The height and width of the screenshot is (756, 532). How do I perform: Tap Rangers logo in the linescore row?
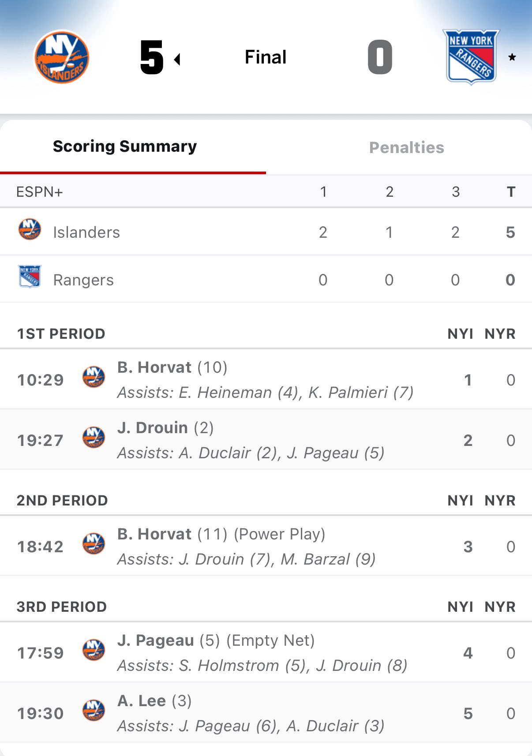[x=30, y=277]
